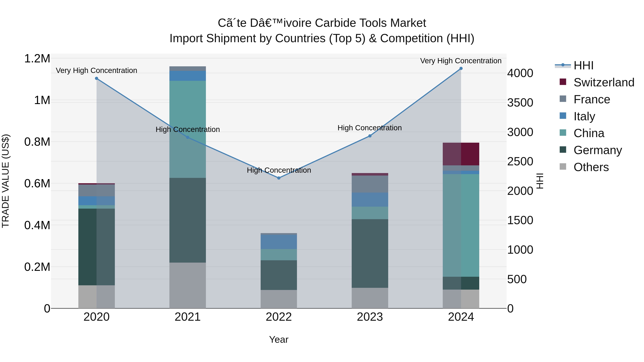Click the Switzerland maroon color swatch
This screenshot has height=362, width=644.
[563, 82]
